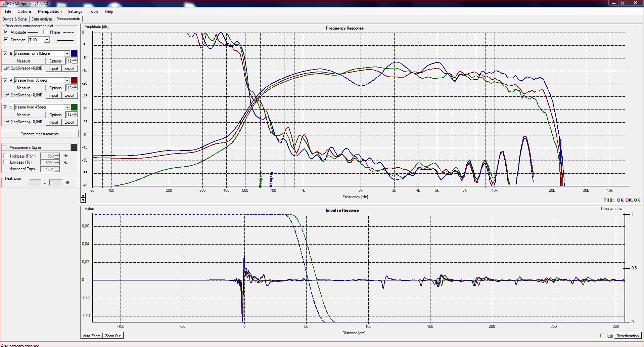The image size is (644, 347).
Task: Increase measurement A slot number stepper
Action: point(75,59)
